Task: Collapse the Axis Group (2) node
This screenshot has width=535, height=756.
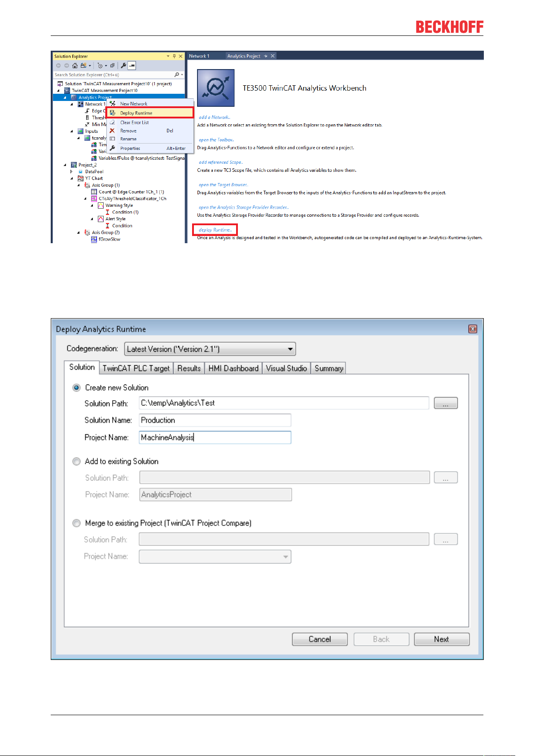Action: click(78, 232)
